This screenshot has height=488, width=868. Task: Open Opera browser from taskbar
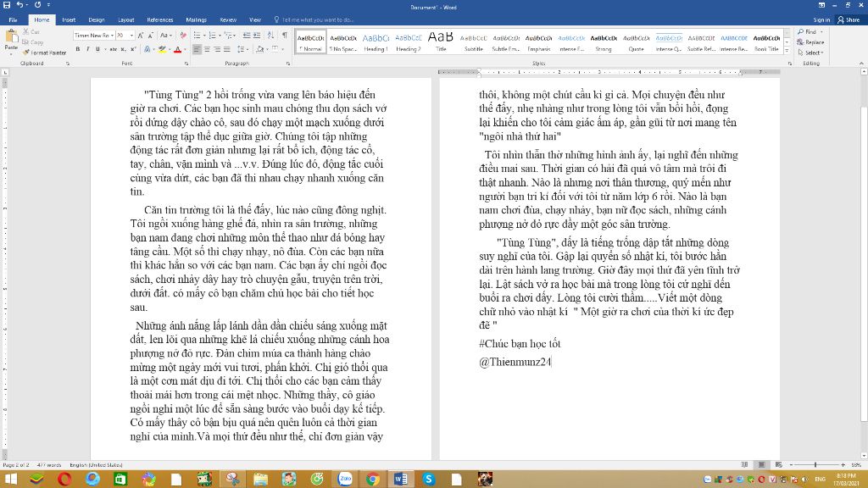coord(64,479)
